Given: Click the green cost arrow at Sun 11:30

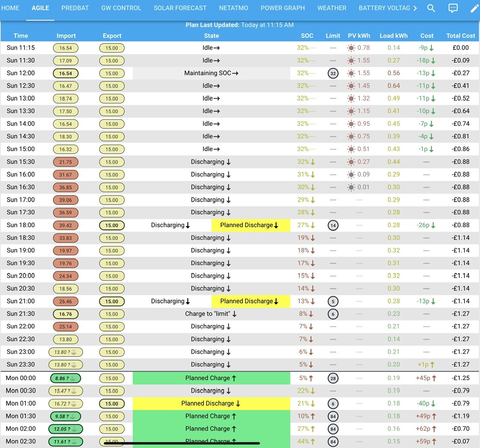Looking at the screenshot, I should click(433, 61).
